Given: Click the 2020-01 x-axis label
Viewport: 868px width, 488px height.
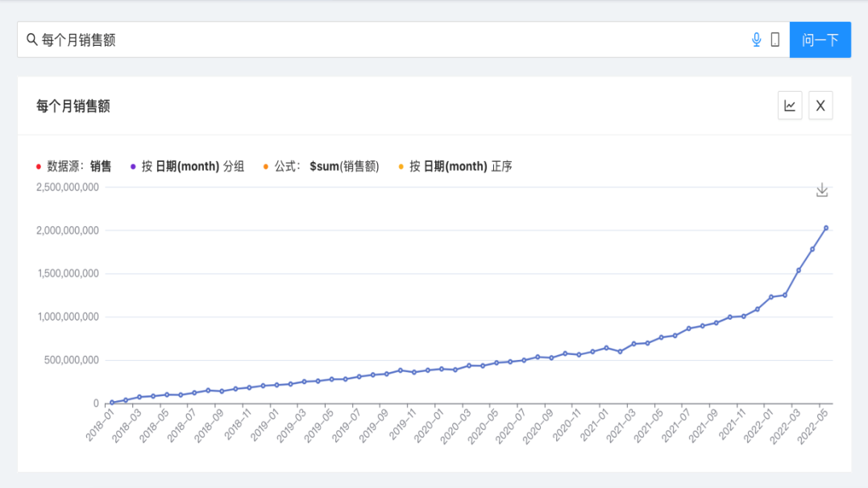Looking at the screenshot, I should click(429, 425).
